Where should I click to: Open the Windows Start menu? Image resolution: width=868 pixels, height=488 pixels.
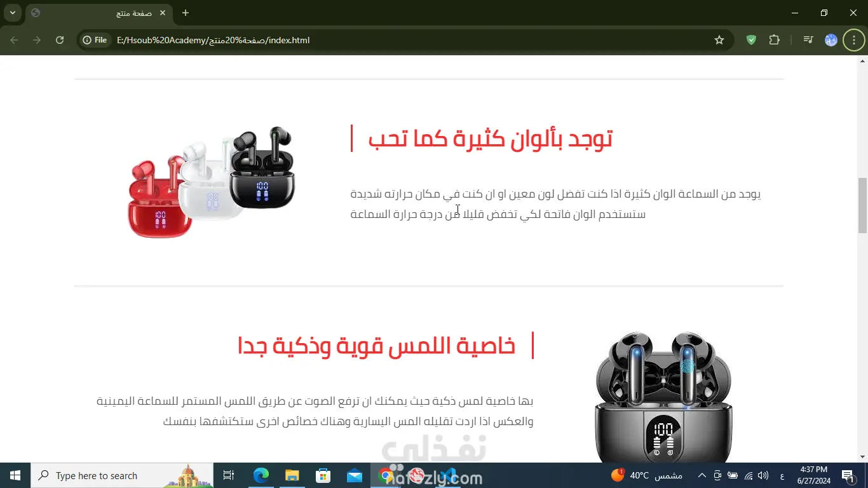tap(15, 475)
